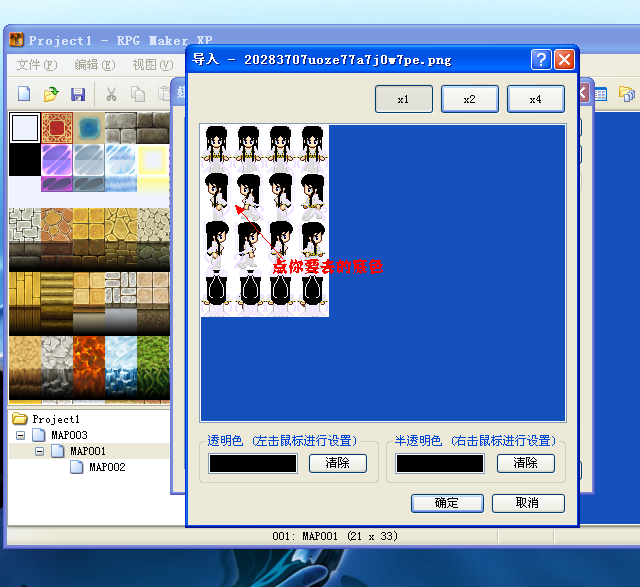Click the map status text 001: MAP001 (21 x 33)
Viewport: 640px width, 587px height.
click(335, 536)
